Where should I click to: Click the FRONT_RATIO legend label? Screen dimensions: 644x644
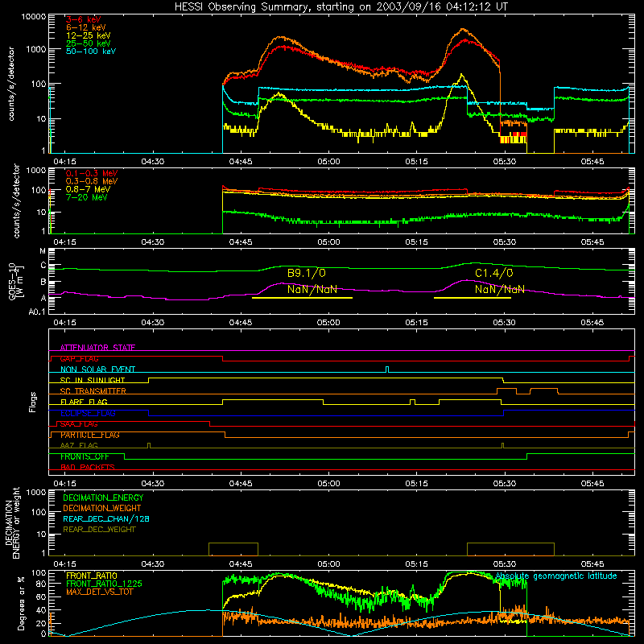pyautogui.click(x=92, y=576)
